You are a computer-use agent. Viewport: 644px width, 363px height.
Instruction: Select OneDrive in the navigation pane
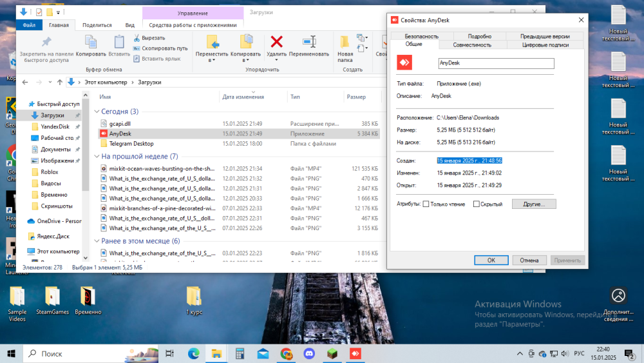55,221
